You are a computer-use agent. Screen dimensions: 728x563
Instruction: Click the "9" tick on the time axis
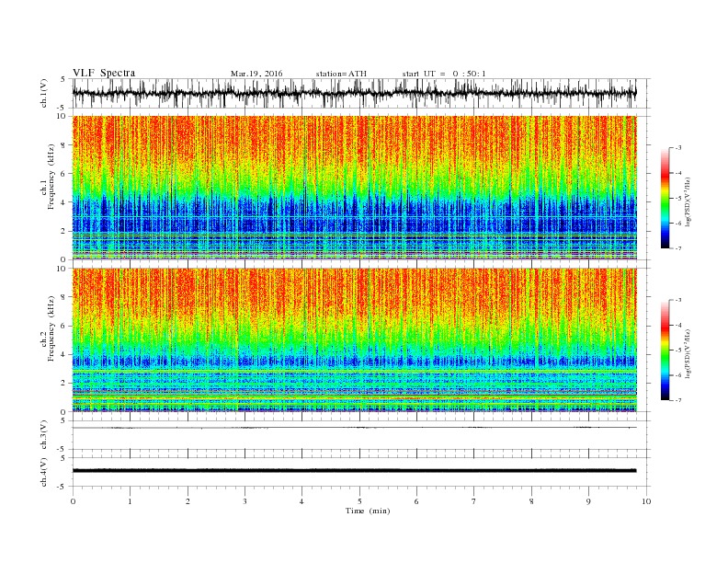(x=588, y=501)
